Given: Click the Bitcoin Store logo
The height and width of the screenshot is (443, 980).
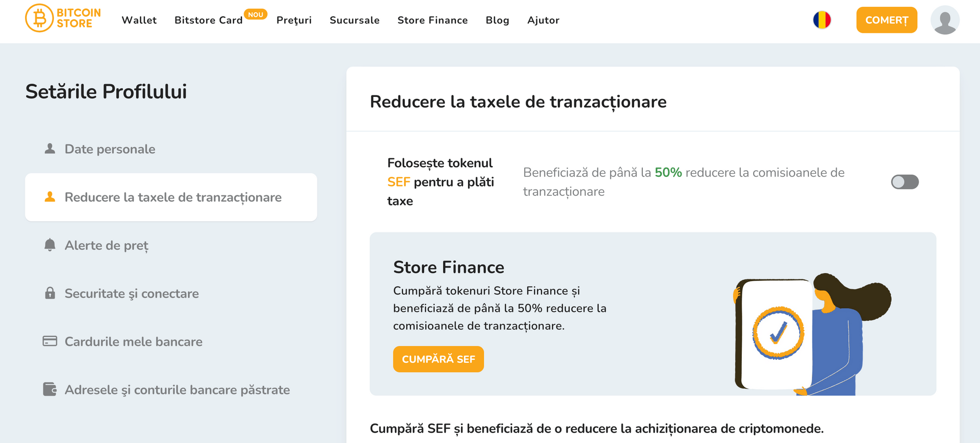Looking at the screenshot, I should click(63, 19).
